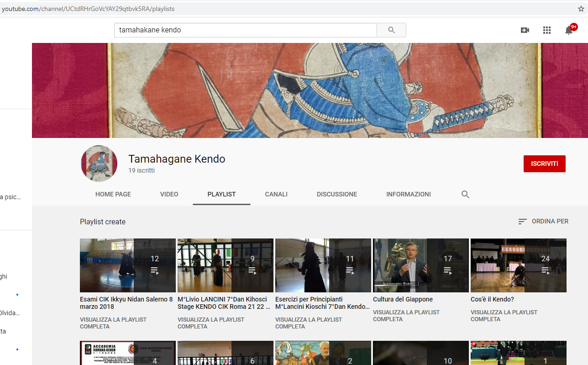Open the notifications bell

tap(569, 31)
